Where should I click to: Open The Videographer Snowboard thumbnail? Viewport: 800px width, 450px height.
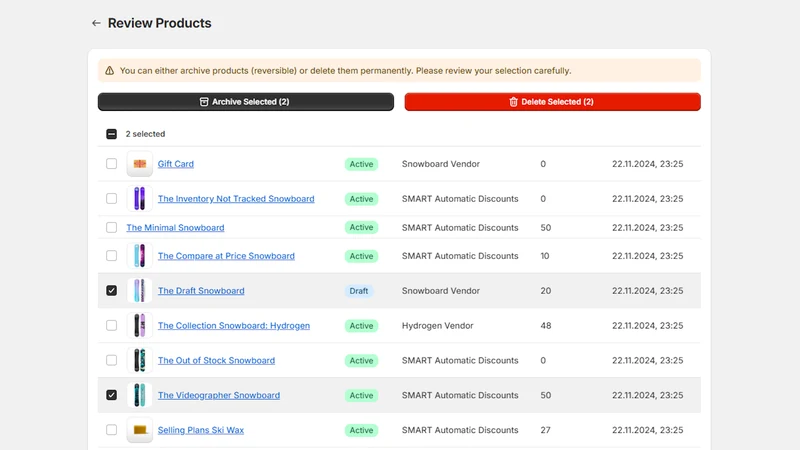click(140, 395)
